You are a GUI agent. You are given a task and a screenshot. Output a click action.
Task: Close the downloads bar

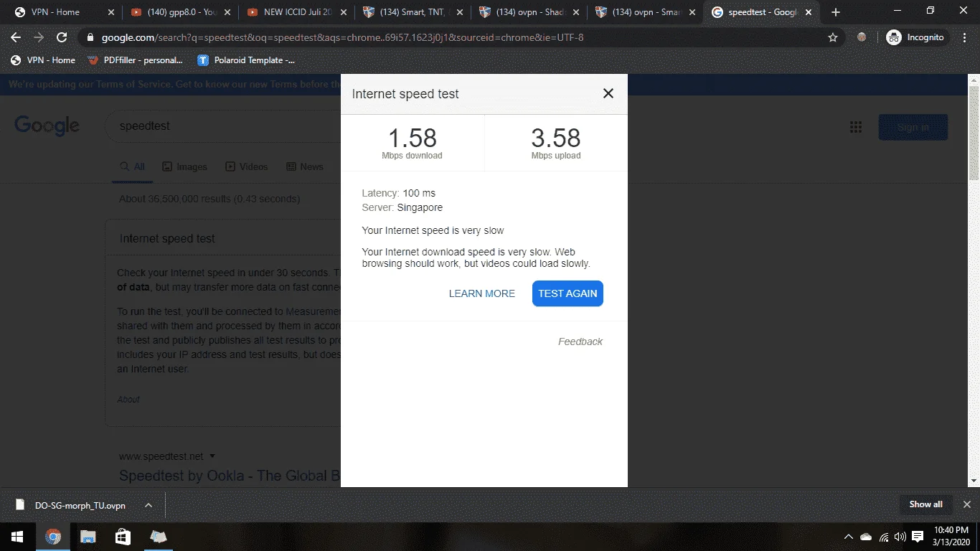pyautogui.click(x=966, y=504)
